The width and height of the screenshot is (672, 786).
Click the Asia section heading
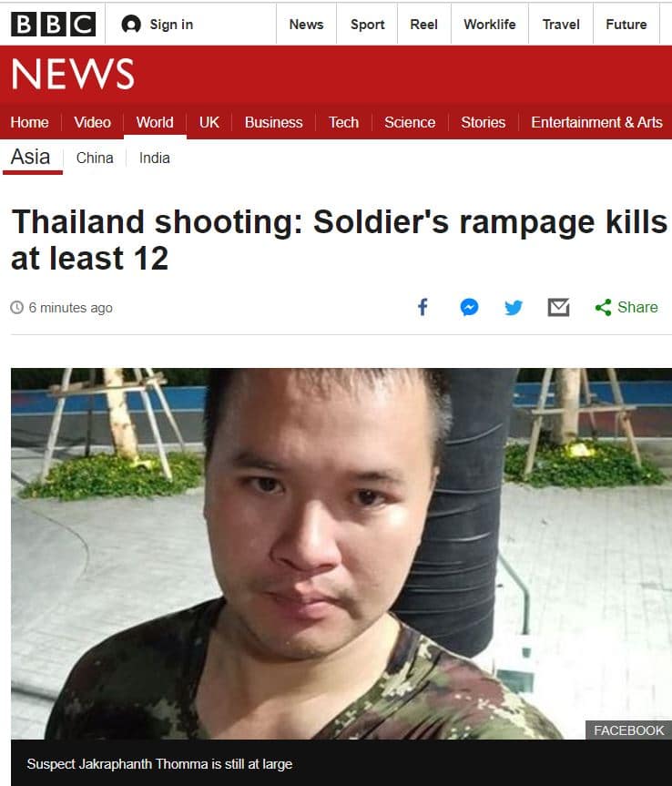point(31,157)
